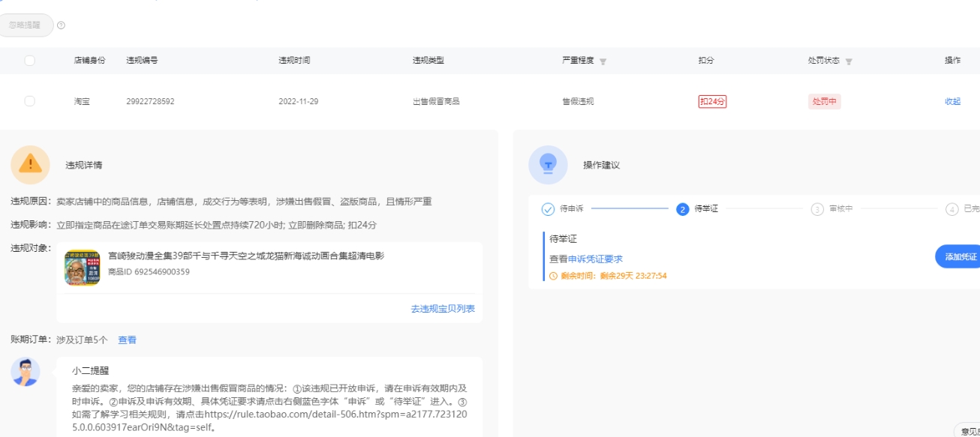Viewport: 980px width, 437px height.
Task: Click the 忽略提醒 button
Action: pyautogui.click(x=26, y=25)
